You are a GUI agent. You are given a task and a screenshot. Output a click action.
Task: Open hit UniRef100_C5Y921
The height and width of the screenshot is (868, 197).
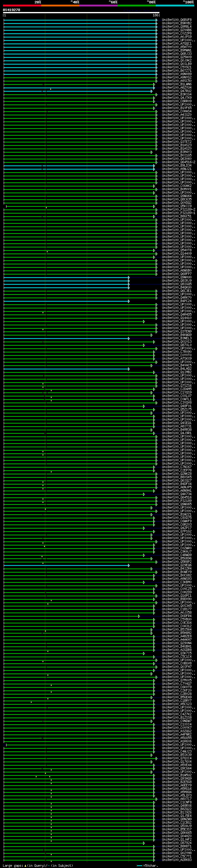click(x=177, y=67)
